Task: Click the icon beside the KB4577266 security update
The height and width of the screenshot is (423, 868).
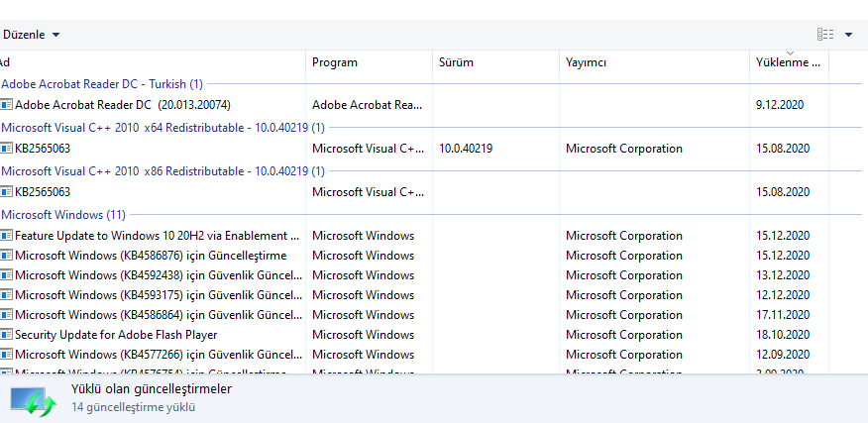Action: 6,355
